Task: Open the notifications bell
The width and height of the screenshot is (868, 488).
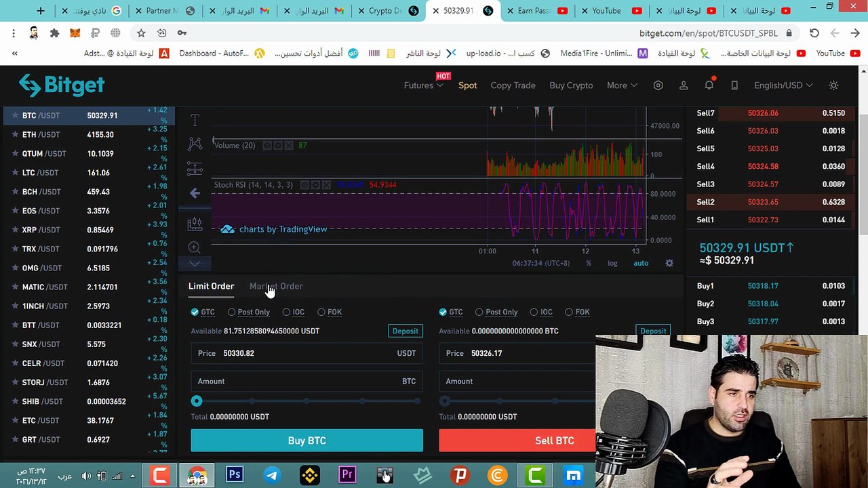Action: 709,85
